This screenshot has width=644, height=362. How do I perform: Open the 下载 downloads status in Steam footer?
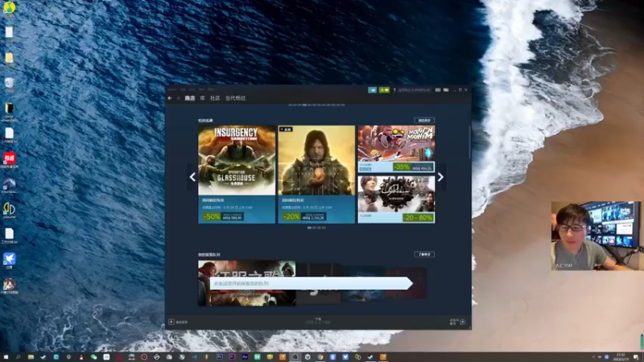(318, 321)
